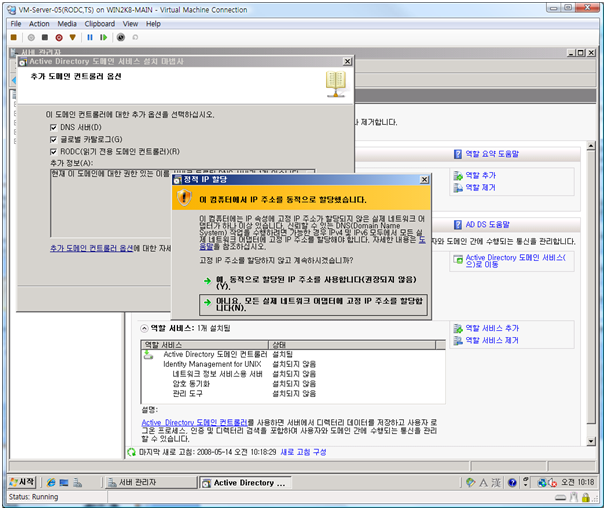Click the Hanja (漢) language bar icon
This screenshot has height=510, width=606.
[x=496, y=482]
